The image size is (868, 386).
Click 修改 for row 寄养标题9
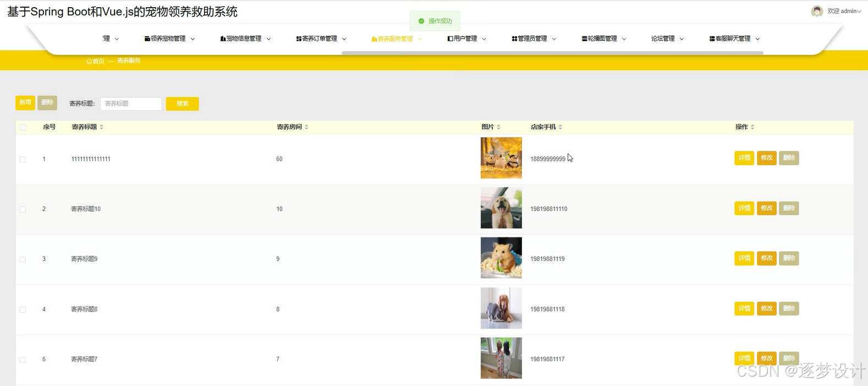pyautogui.click(x=767, y=258)
